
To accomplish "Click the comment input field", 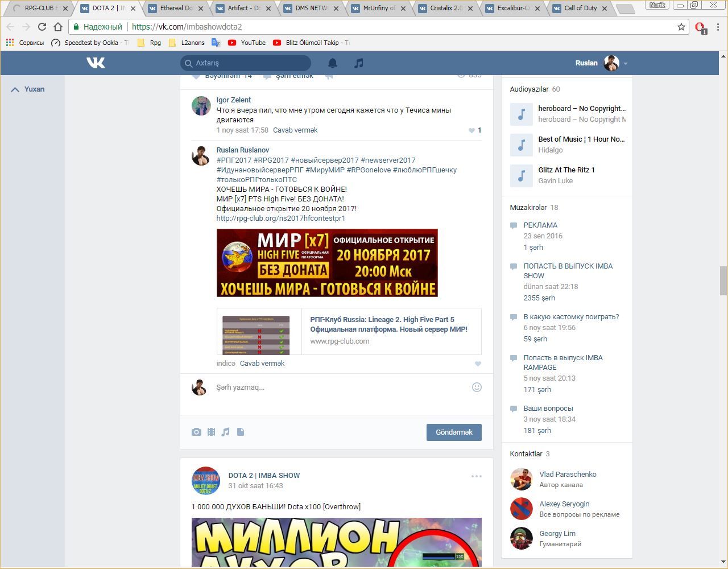I will tap(341, 387).
